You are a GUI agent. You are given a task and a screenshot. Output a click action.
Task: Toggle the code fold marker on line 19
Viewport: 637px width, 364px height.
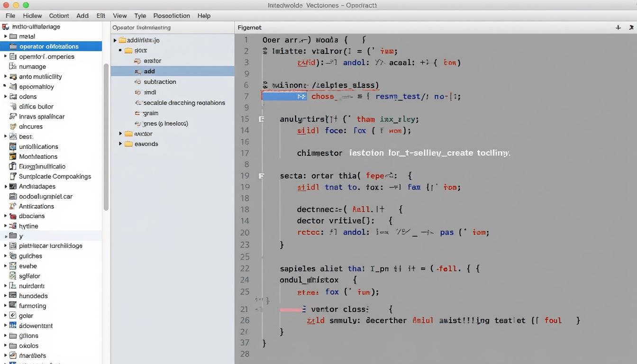coord(261,175)
